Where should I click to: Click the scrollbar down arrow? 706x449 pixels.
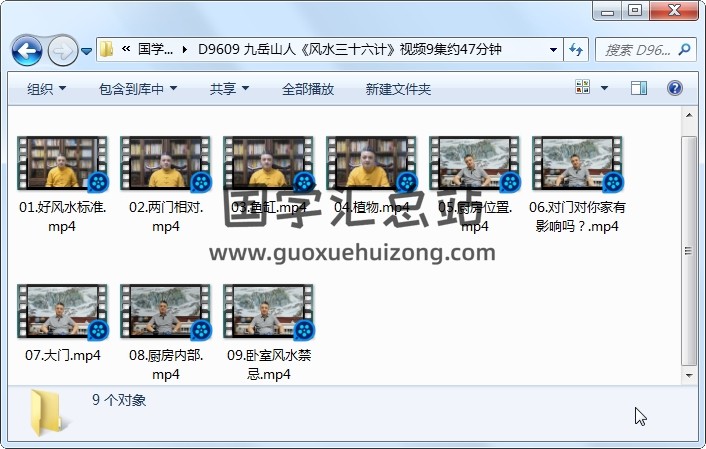pos(689,375)
